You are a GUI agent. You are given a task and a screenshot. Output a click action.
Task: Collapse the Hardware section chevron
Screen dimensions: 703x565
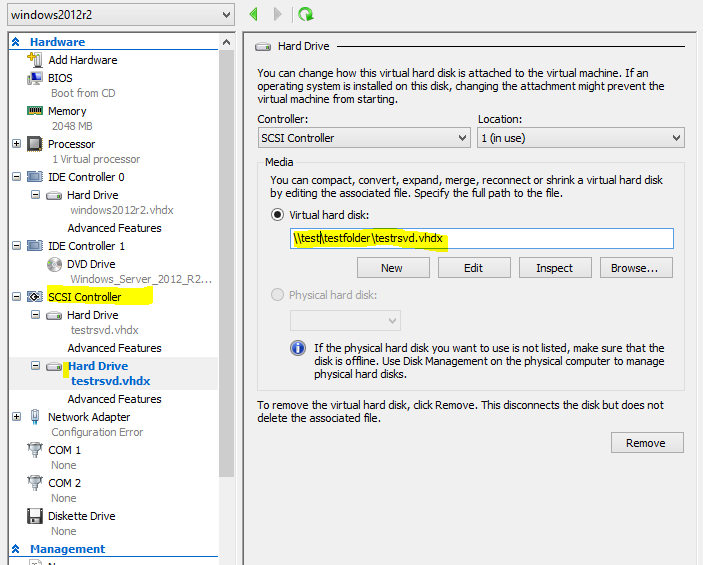tap(16, 42)
